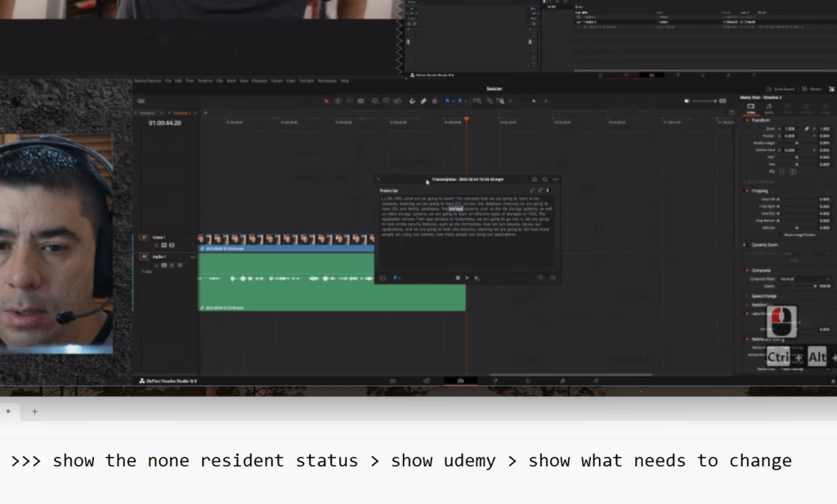The width and height of the screenshot is (837, 504).
Task: Toggle the Linked Selection chain
Action: (x=423, y=100)
